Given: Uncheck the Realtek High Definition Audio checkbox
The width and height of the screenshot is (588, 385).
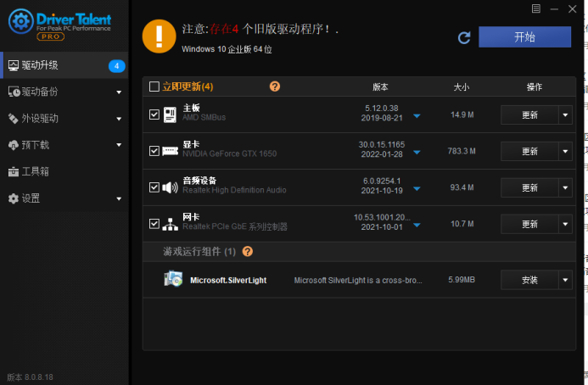Looking at the screenshot, I should (x=154, y=187).
